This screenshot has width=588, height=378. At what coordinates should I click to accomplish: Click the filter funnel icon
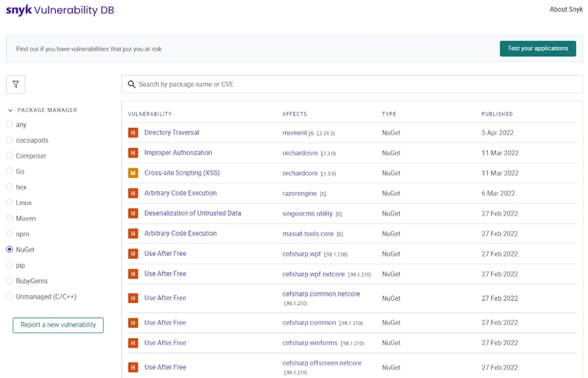(15, 85)
